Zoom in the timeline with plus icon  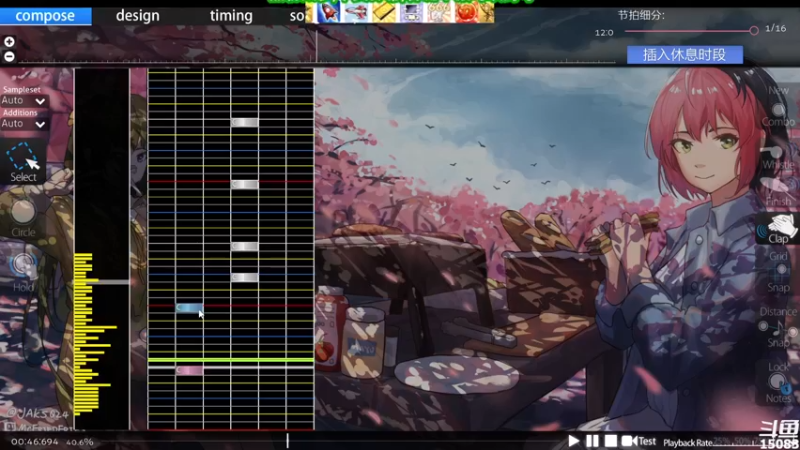pyautogui.click(x=9, y=42)
